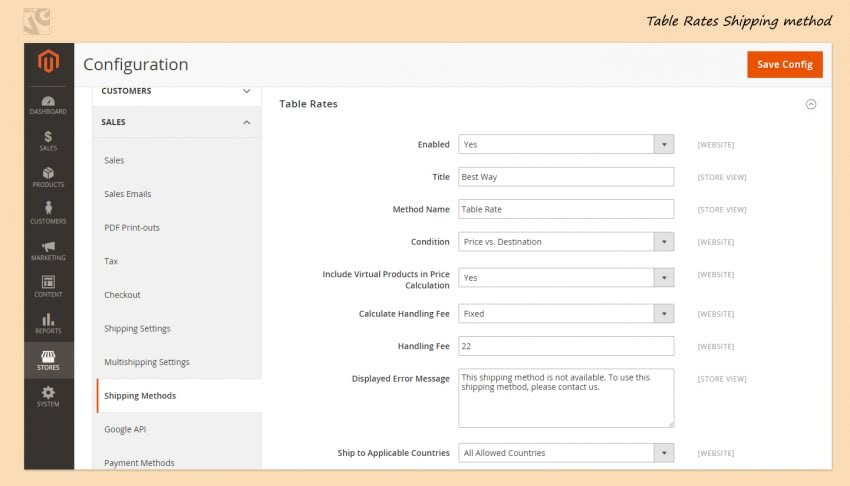Image resolution: width=850 pixels, height=486 pixels.
Task: Select the Shipping Methods tab
Action: [179, 396]
